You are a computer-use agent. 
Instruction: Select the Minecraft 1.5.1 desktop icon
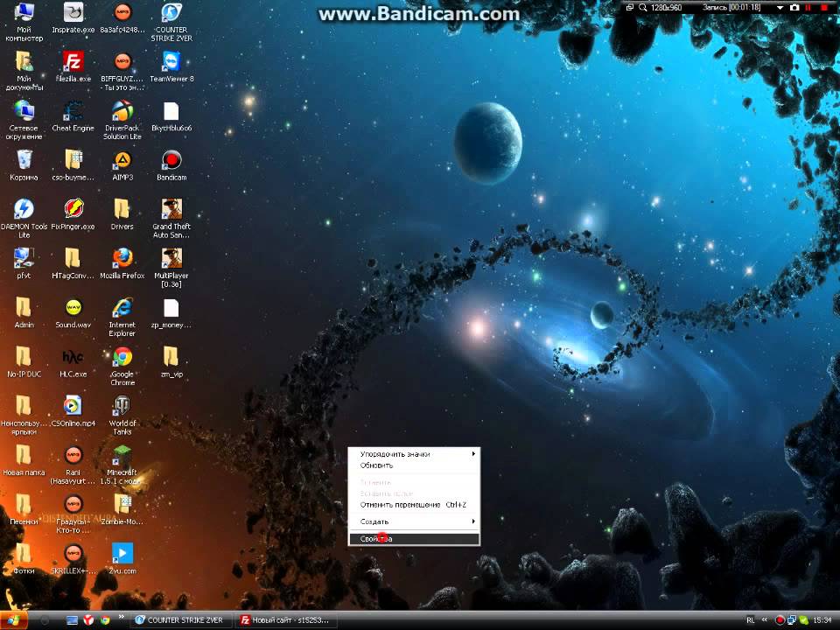122,465
